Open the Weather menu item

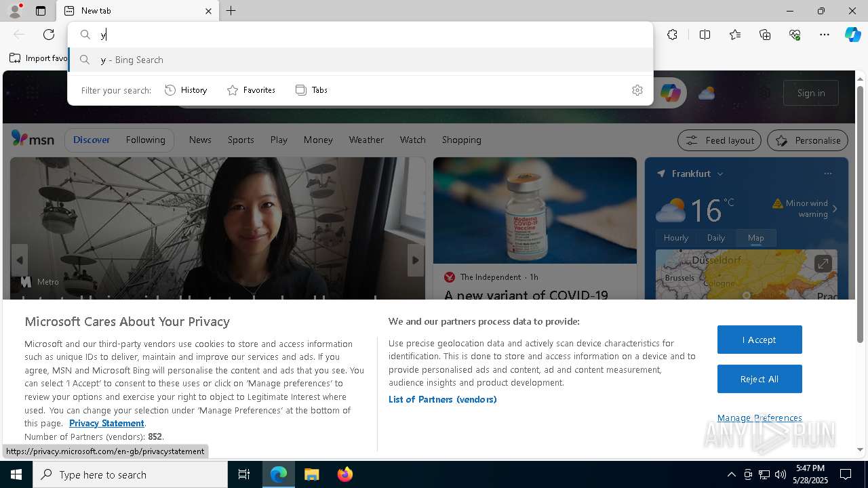[x=366, y=140]
